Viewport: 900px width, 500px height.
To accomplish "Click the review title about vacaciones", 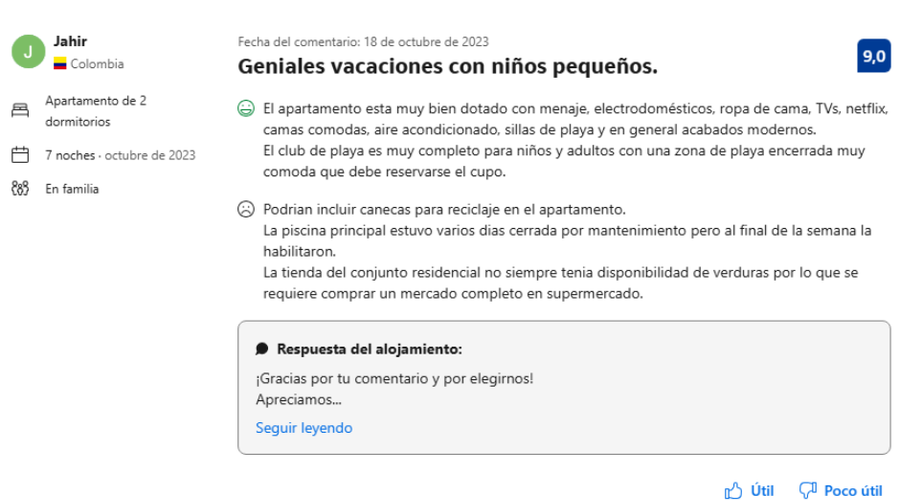I will (x=448, y=67).
